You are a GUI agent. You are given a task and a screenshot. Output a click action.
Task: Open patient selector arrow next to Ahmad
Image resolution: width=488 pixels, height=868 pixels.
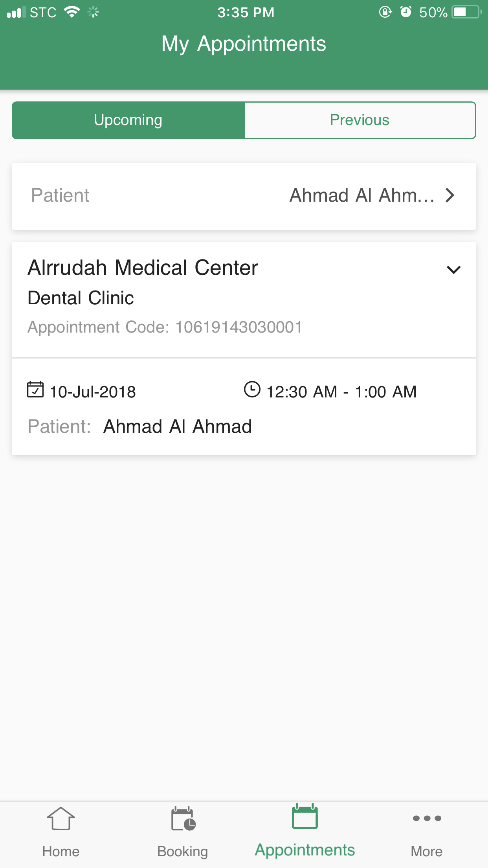coord(450,195)
